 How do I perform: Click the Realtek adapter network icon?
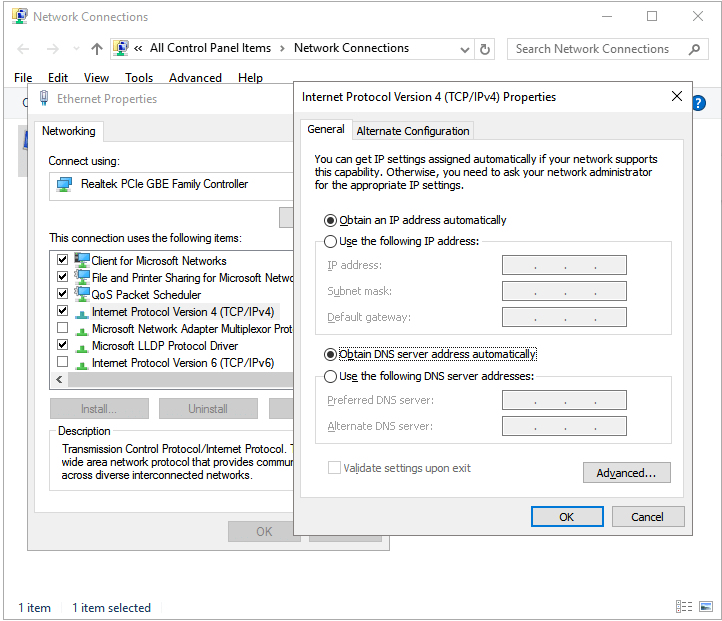(65, 184)
